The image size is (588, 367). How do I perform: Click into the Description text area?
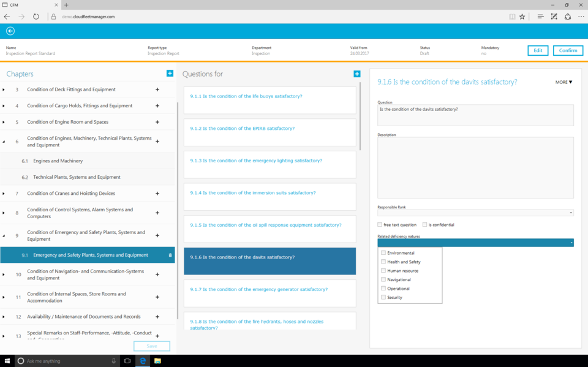475,167
